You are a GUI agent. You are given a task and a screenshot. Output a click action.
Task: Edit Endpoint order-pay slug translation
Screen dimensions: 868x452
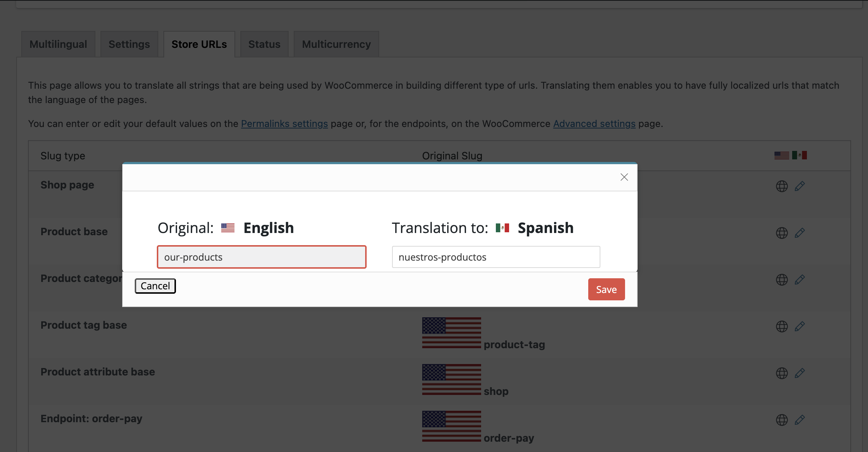pos(800,420)
